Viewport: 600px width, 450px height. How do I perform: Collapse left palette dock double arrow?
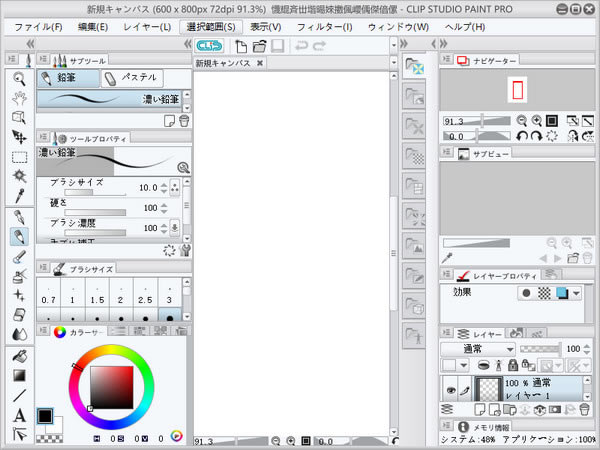pyautogui.click(x=30, y=43)
